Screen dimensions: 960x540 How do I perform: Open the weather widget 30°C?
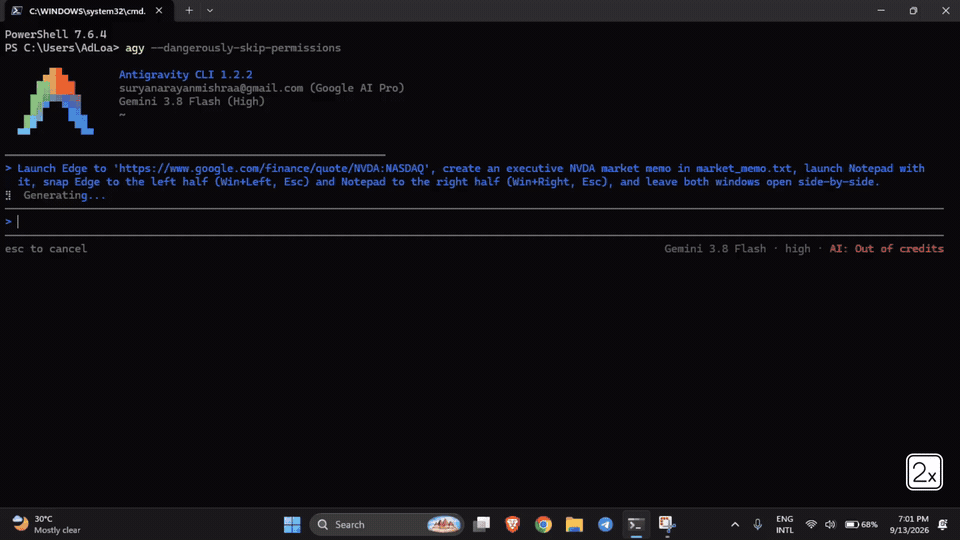pyautogui.click(x=47, y=525)
